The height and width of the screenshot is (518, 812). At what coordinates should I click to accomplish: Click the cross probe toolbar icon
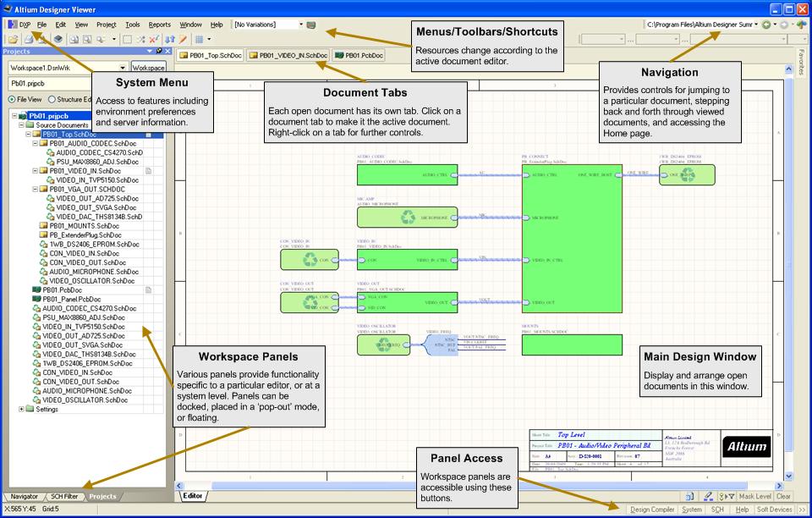tap(141, 39)
